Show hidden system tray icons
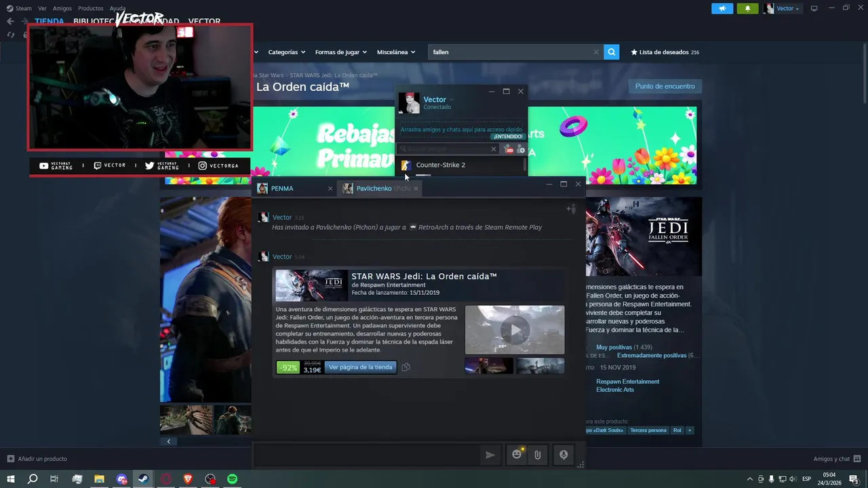 point(749,479)
